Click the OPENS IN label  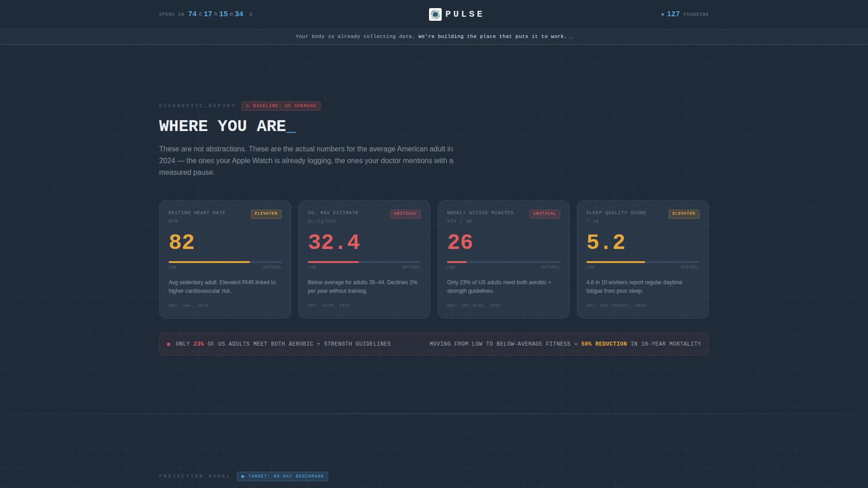[171, 14]
